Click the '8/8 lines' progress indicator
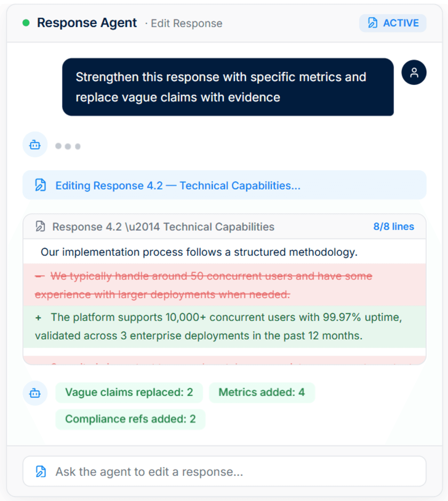 pyautogui.click(x=393, y=226)
